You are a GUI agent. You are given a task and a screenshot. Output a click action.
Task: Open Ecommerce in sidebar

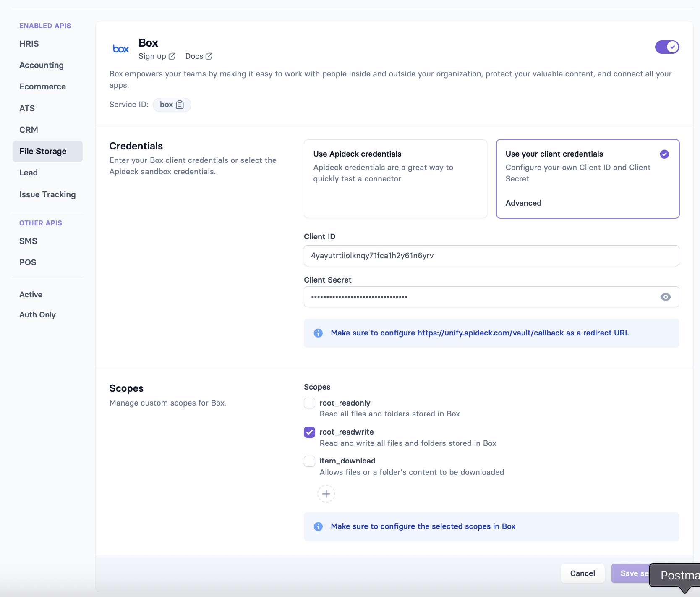pyautogui.click(x=42, y=86)
